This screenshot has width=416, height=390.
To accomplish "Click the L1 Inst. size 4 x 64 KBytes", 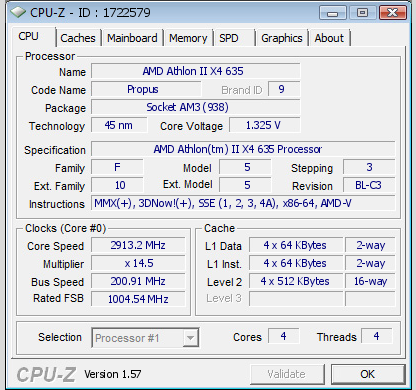I will pos(296,263).
